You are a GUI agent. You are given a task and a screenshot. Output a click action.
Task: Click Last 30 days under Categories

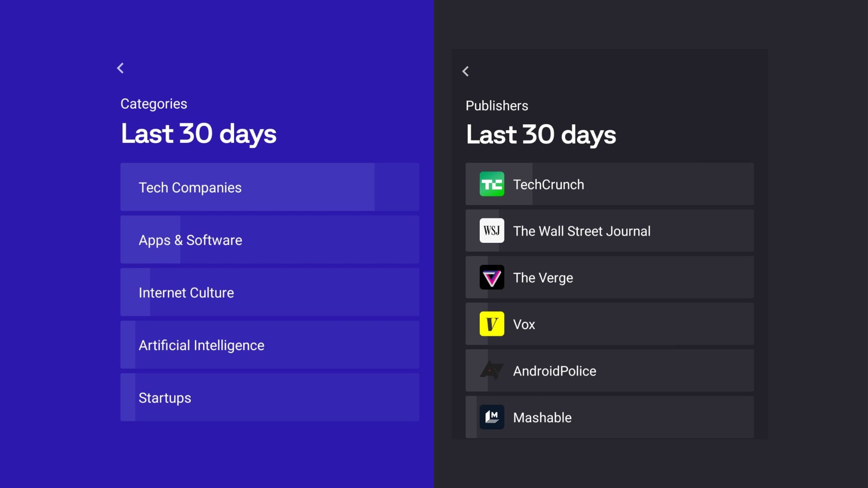coord(198,134)
